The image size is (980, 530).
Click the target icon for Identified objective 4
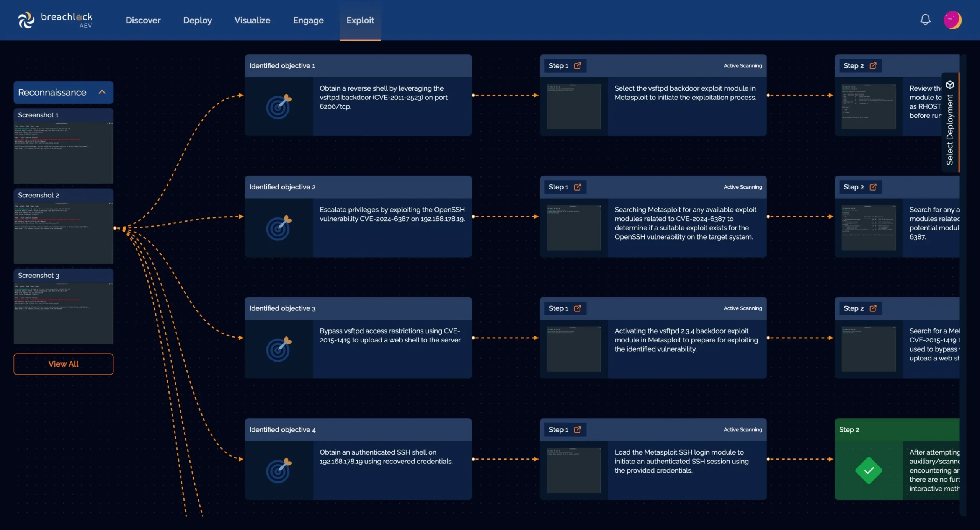click(279, 471)
